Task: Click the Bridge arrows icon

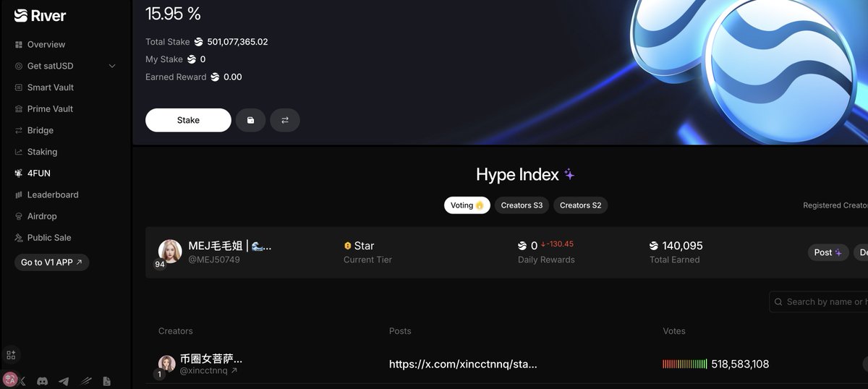Action: pyautogui.click(x=19, y=130)
